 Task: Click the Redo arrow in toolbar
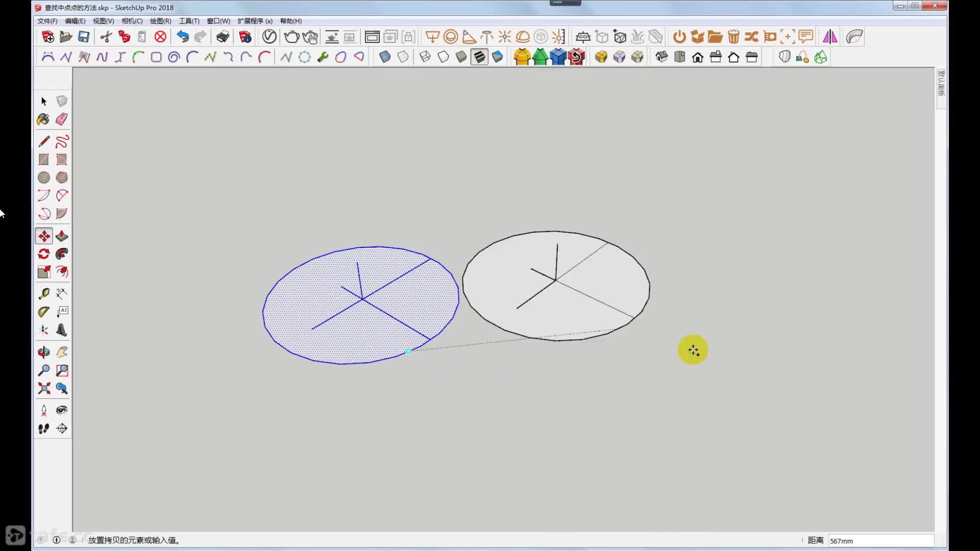[x=201, y=37]
